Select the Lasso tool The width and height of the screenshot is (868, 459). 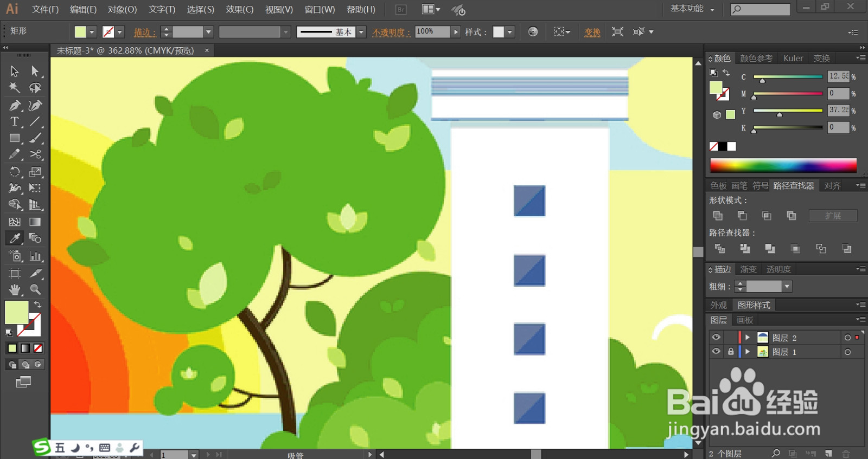click(x=35, y=88)
